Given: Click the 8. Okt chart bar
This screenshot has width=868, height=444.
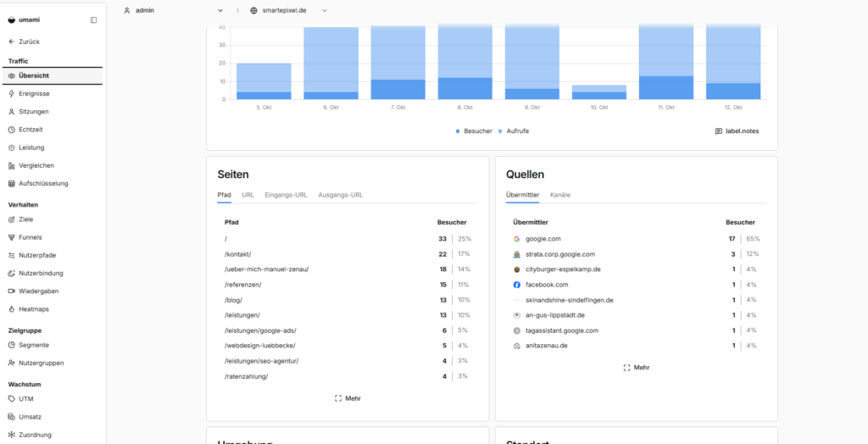Looking at the screenshot, I should tap(465, 62).
